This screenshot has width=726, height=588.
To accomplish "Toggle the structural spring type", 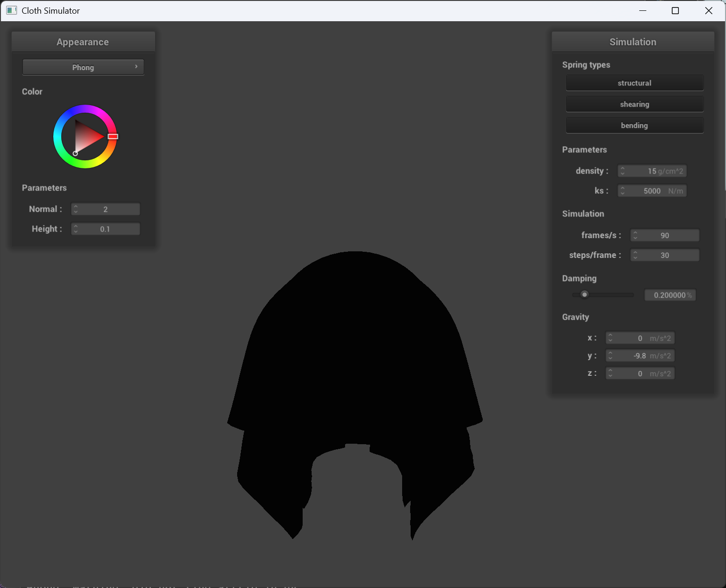I will pyautogui.click(x=635, y=83).
